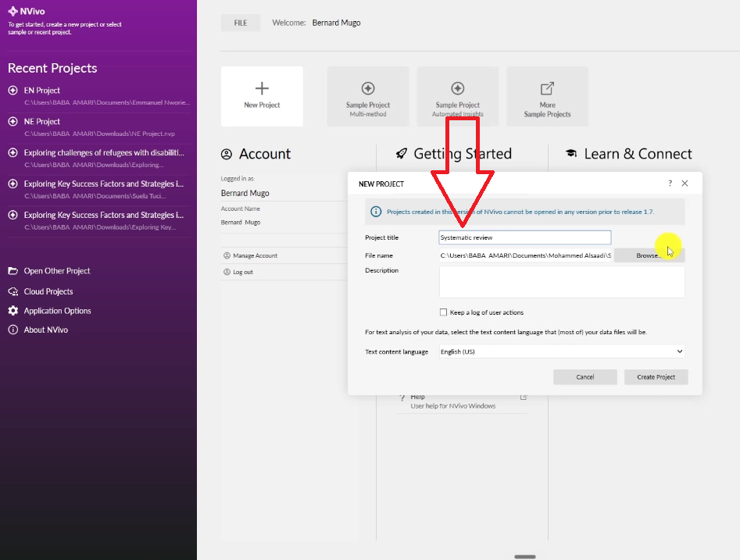Screen dimensions: 740x560
Task: Click the Help external-link icon
Action: coord(524,398)
